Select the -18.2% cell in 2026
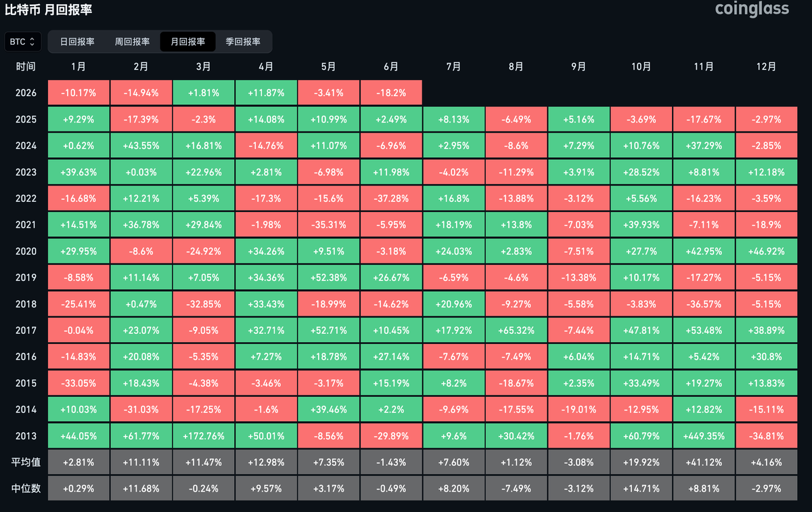This screenshot has width=812, height=512. (x=391, y=93)
